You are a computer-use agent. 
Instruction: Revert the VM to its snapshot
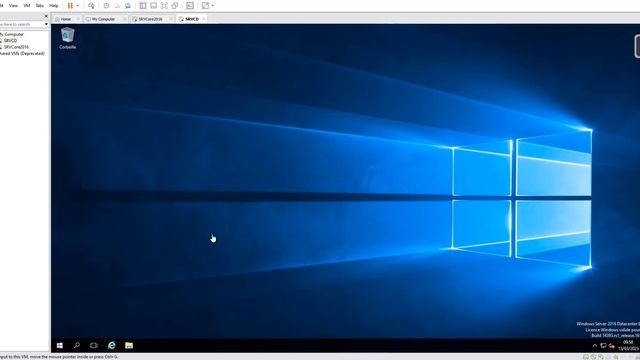[117, 6]
